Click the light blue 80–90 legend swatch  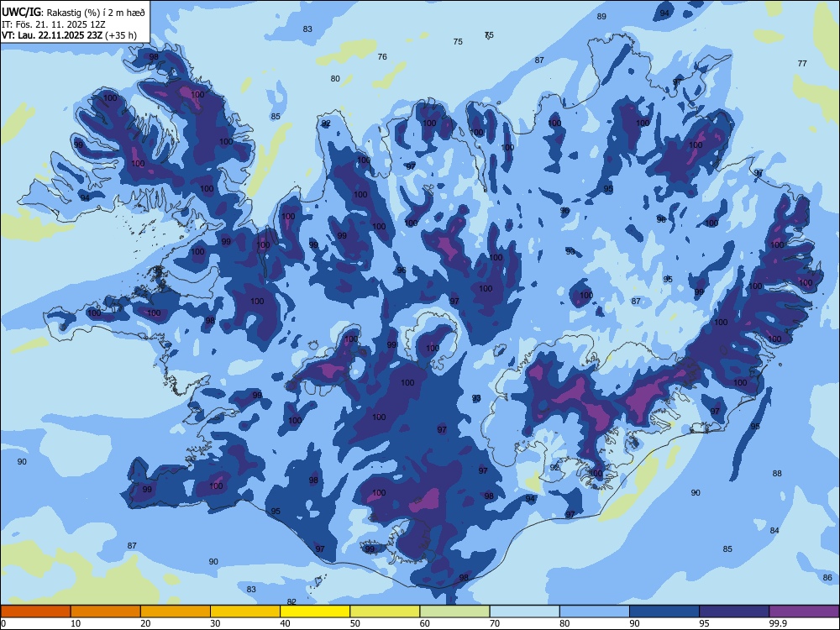595,612
